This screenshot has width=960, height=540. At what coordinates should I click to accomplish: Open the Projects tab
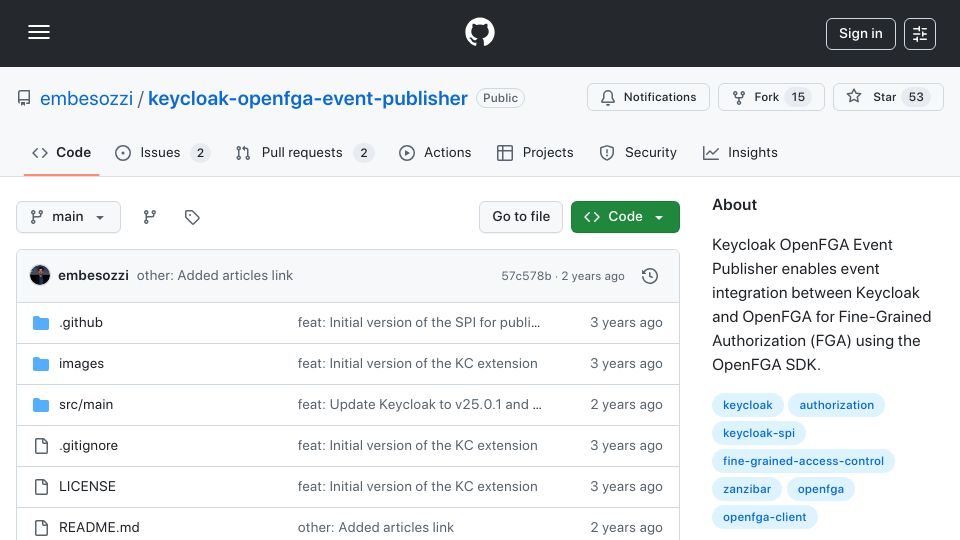[535, 152]
